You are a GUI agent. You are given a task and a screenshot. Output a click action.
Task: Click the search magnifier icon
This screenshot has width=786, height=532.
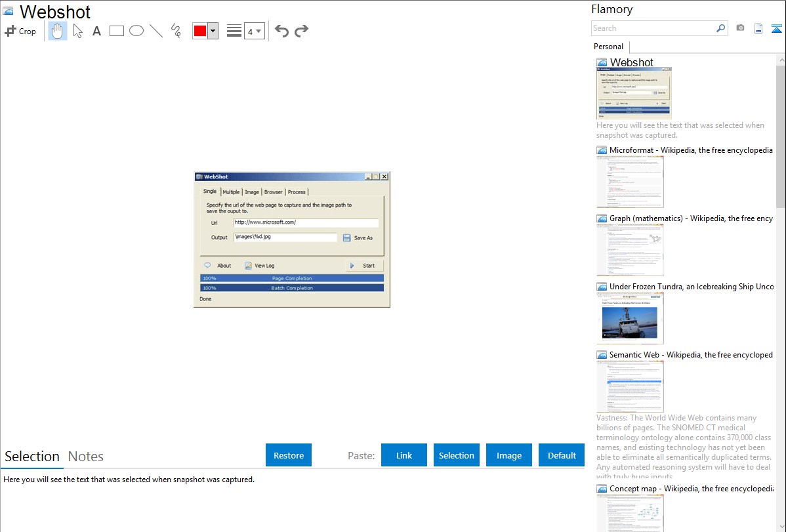tap(721, 28)
